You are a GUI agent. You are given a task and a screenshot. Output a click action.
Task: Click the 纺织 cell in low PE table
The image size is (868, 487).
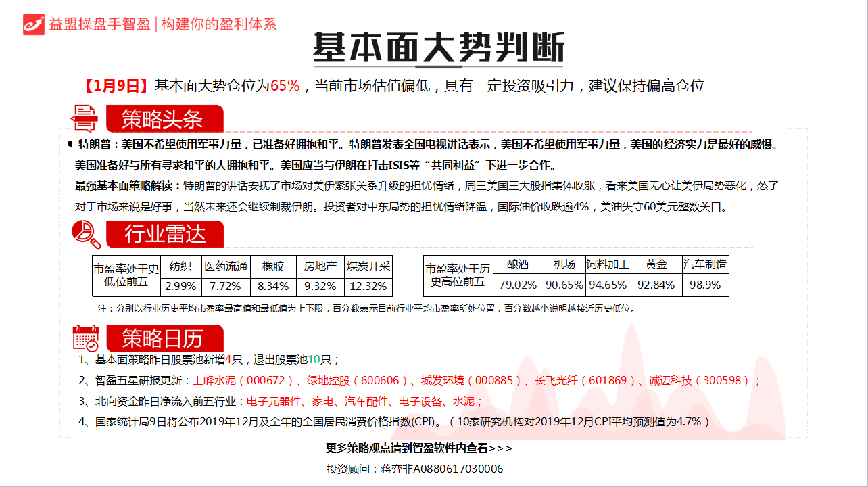[x=181, y=266]
